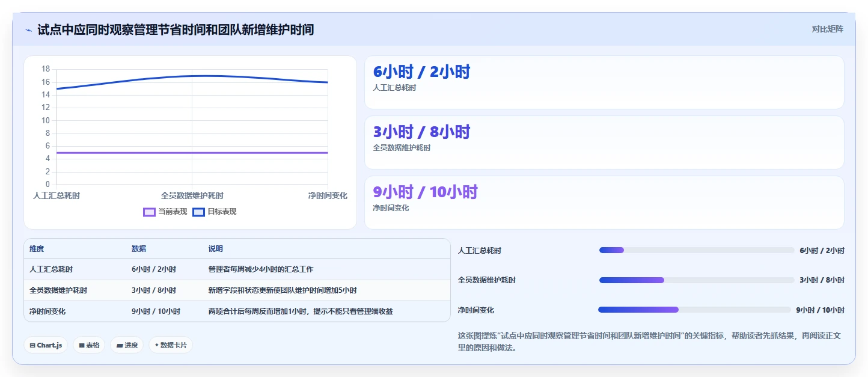Click the 对比矩阵 label
Viewport: 868px width, 377px height.
pyautogui.click(x=827, y=29)
